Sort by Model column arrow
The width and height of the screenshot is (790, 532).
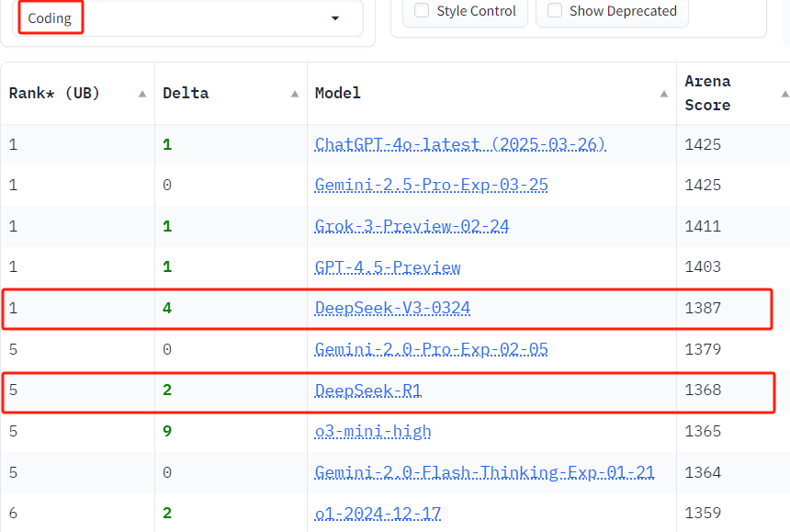coord(664,94)
